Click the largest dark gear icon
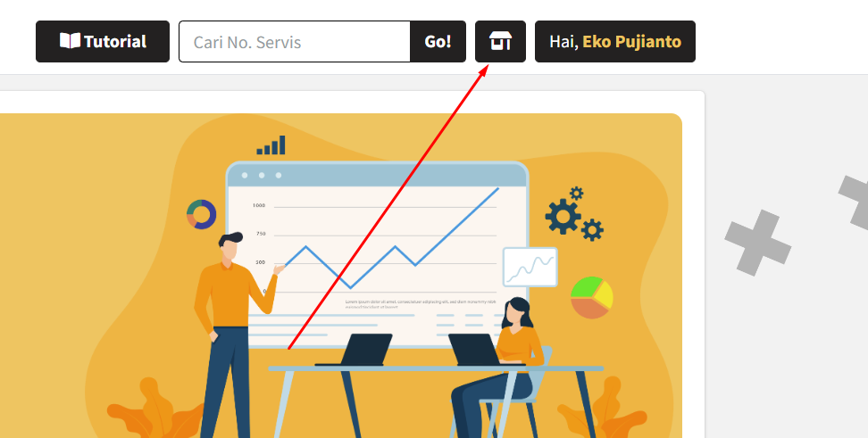The image size is (868, 438). [x=563, y=217]
